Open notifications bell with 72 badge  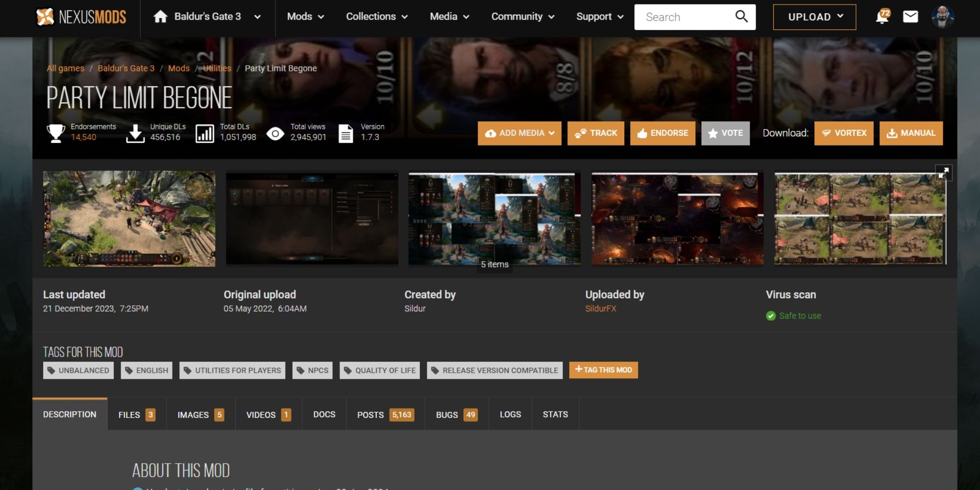882,17
